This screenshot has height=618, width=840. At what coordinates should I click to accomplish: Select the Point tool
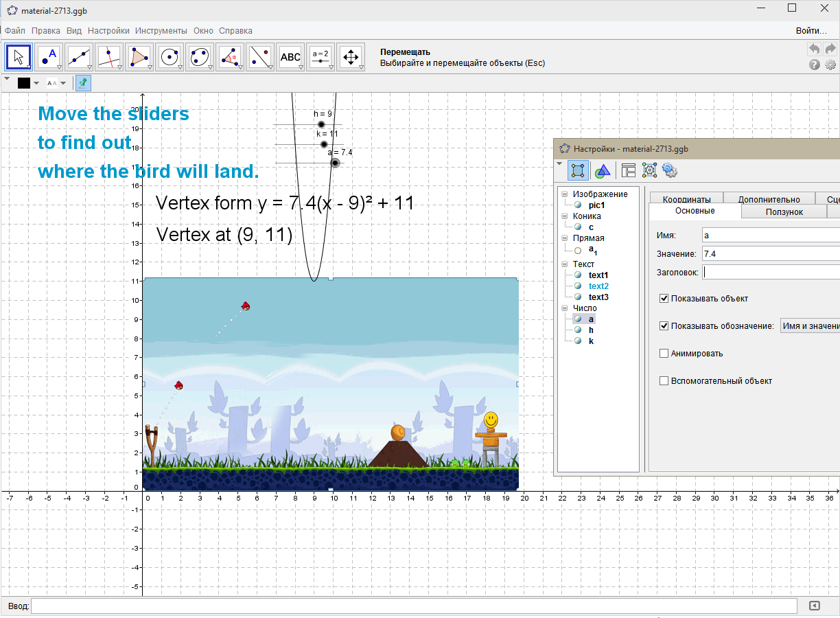click(x=49, y=57)
